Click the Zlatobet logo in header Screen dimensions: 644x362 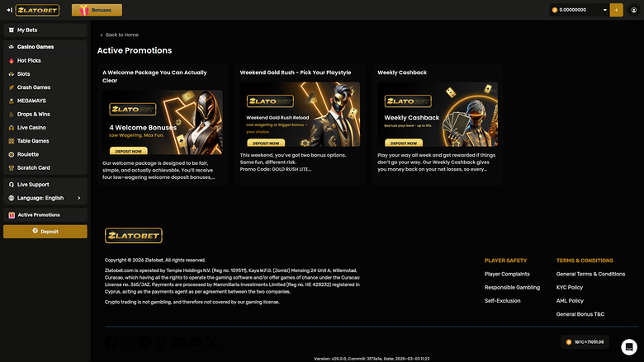pyautogui.click(x=37, y=10)
